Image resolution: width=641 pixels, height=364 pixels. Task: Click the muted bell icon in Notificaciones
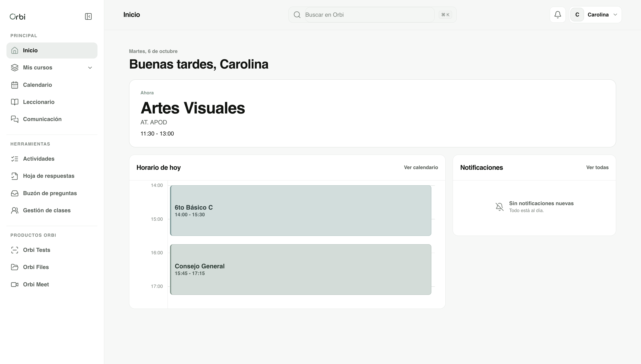[499, 207]
